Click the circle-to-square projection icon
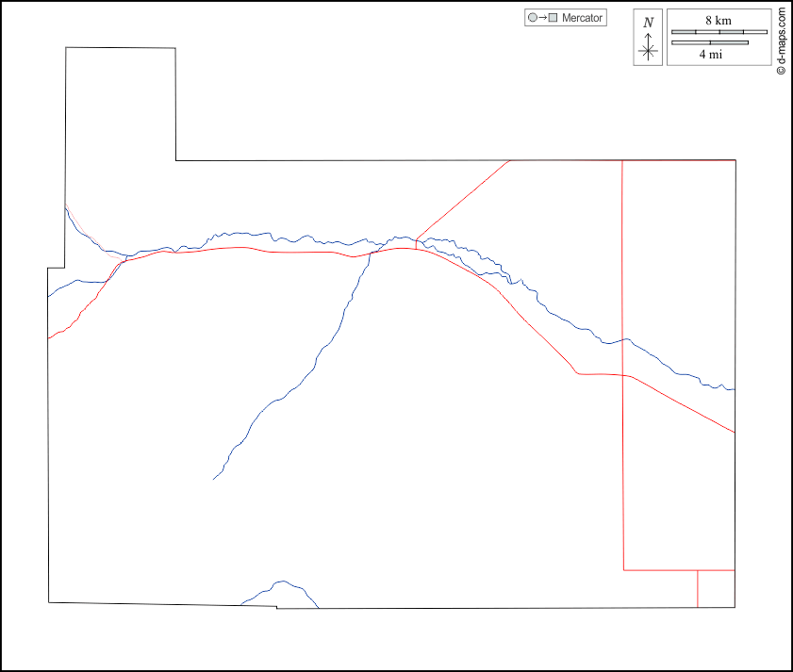Viewport: 793px width, 672px height. point(543,18)
